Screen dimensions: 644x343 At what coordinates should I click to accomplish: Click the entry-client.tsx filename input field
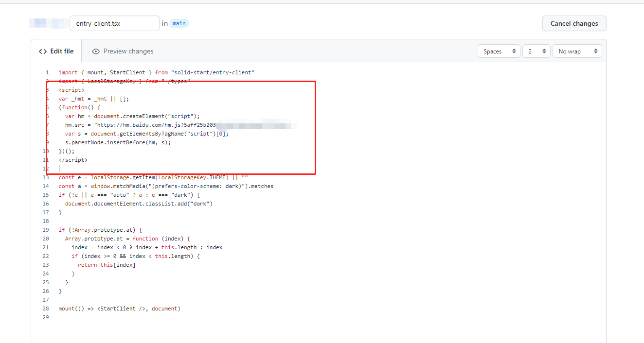[x=114, y=23]
